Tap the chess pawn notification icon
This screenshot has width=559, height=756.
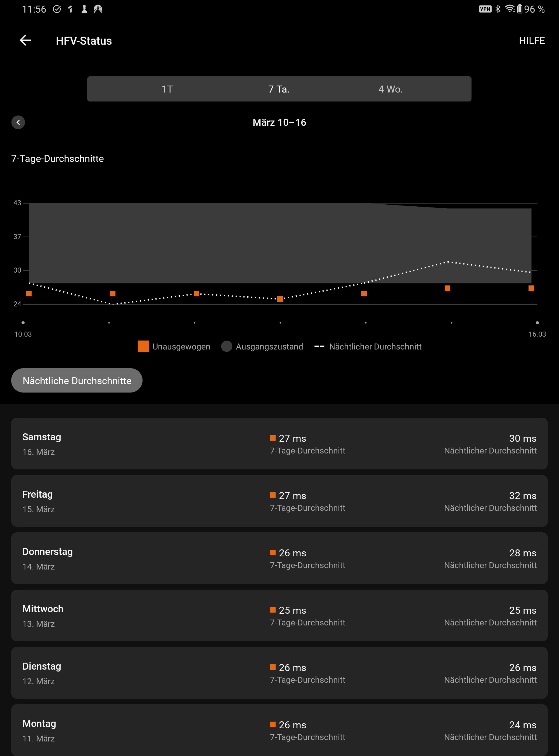[84, 9]
